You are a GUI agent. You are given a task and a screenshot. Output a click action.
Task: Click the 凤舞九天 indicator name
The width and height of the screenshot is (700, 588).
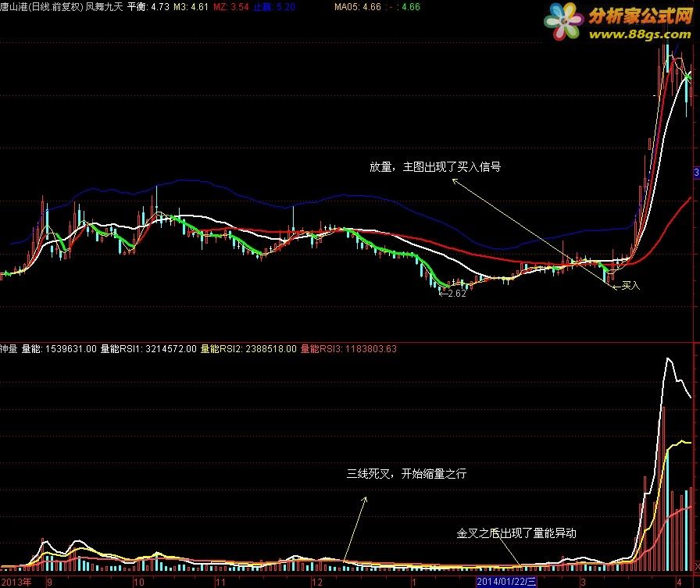[x=104, y=7]
